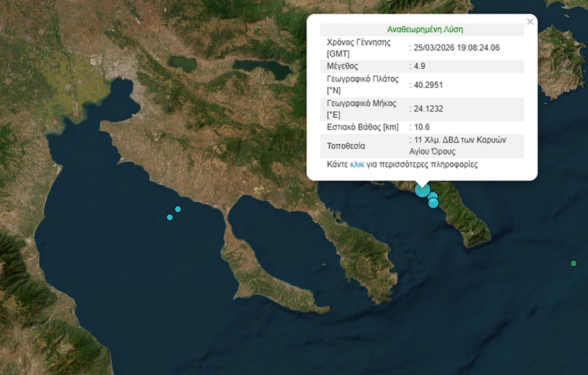Dismiss the earthquake information popup
Image resolution: width=588 pixels, height=375 pixels.
click(530, 22)
